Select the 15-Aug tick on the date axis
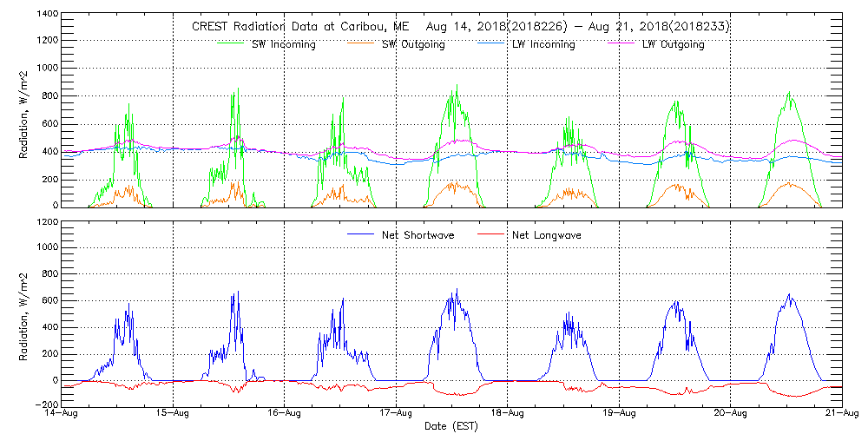This screenshot has height=434, width=868. tap(173, 413)
